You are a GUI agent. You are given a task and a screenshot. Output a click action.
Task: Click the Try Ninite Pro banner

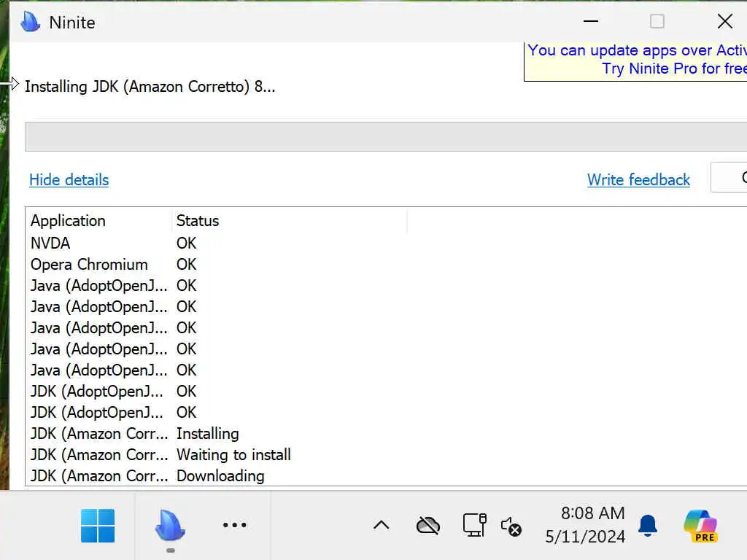pos(635,61)
